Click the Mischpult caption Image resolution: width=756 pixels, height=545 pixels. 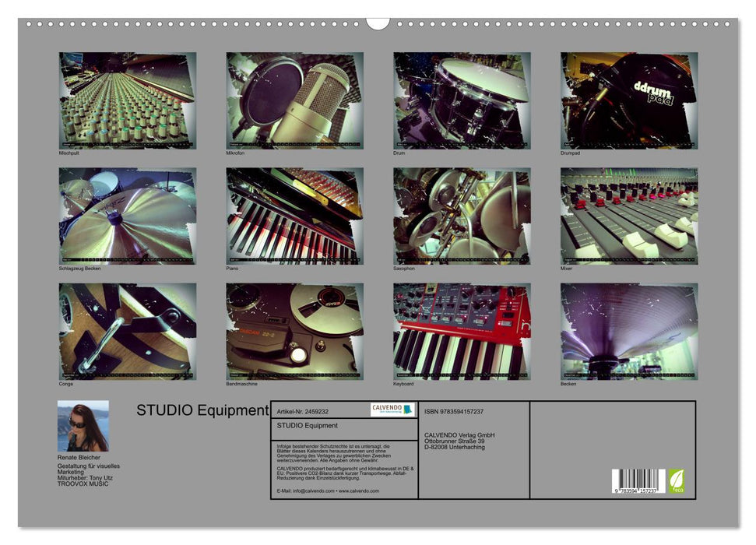pos(69,153)
